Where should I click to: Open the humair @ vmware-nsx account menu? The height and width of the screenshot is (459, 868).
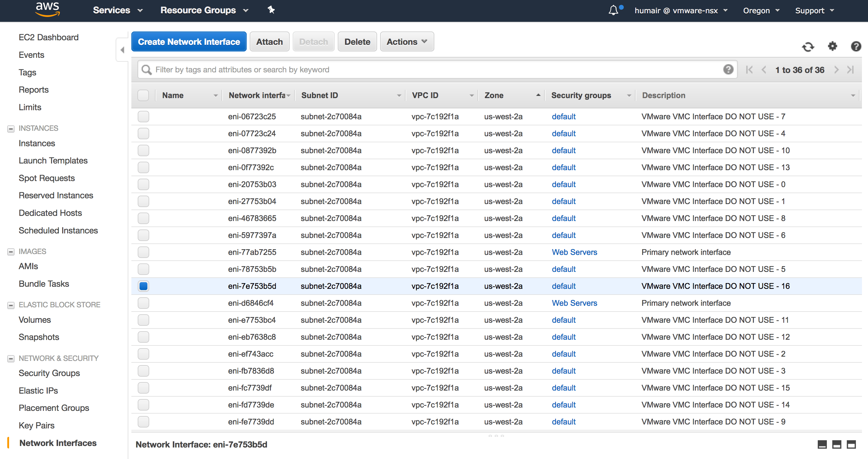coord(681,11)
